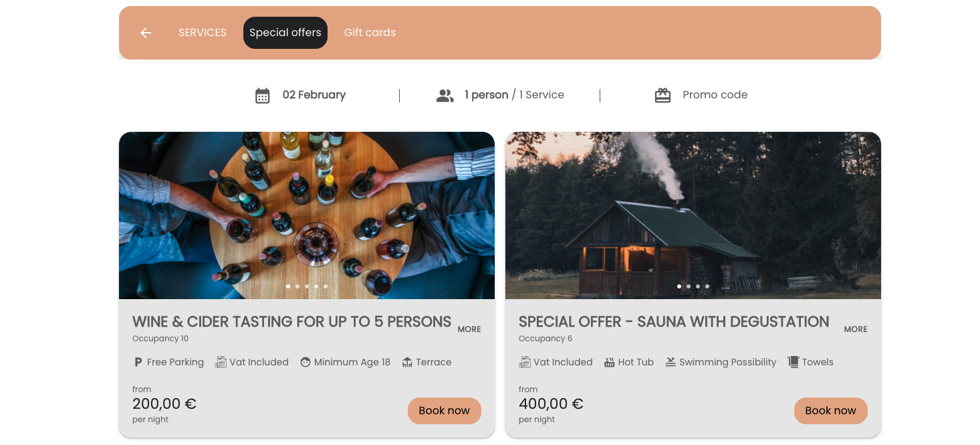This screenshot has height=445, width=980.
Task: Book now the wine & cider tasting
Action: pos(445,411)
